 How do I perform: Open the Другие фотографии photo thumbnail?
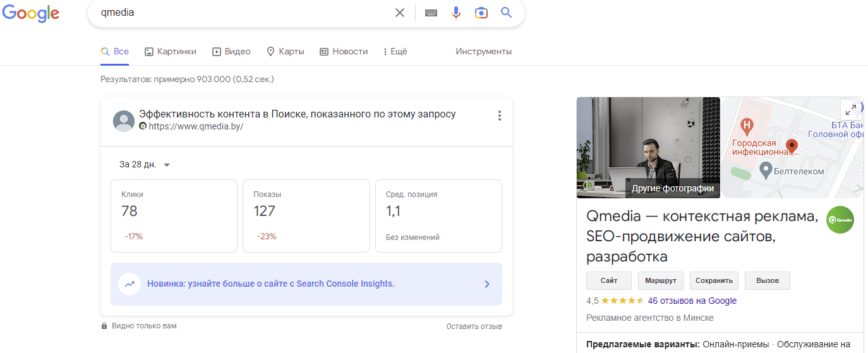coord(648,147)
